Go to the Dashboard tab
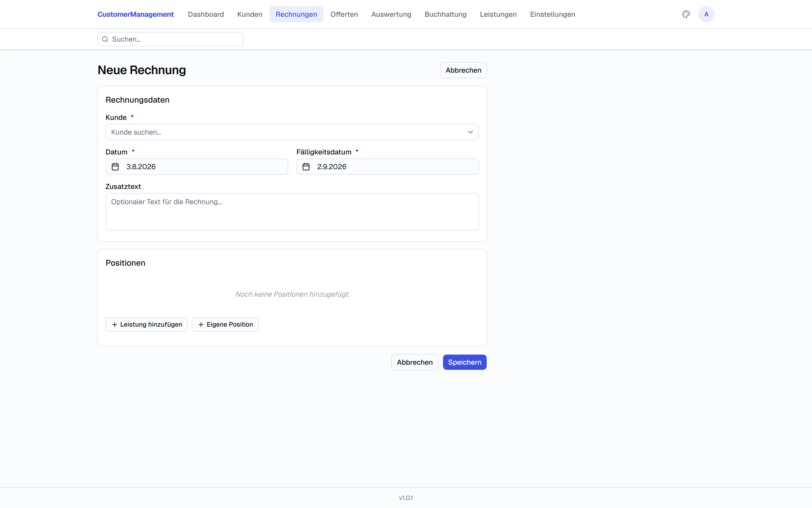This screenshot has width=812, height=508. pos(206,14)
